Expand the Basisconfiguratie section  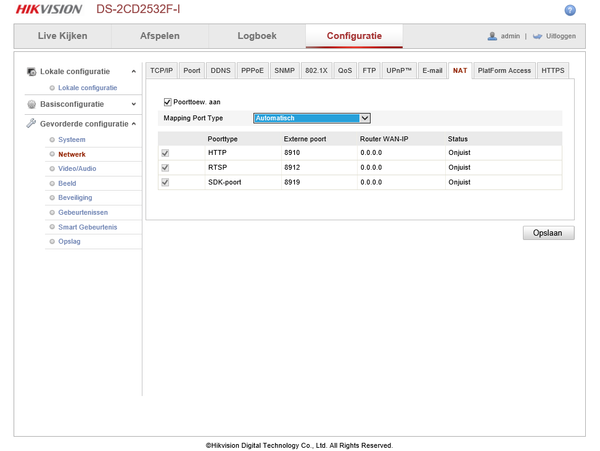click(x=134, y=104)
